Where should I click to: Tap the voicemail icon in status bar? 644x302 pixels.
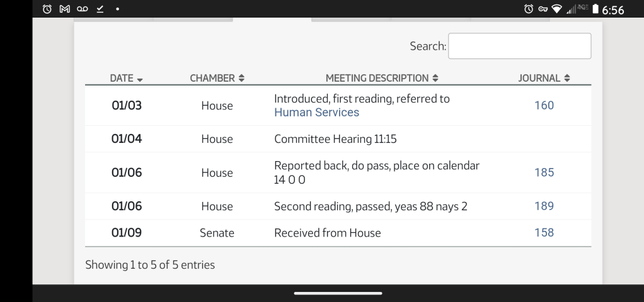pyautogui.click(x=81, y=10)
